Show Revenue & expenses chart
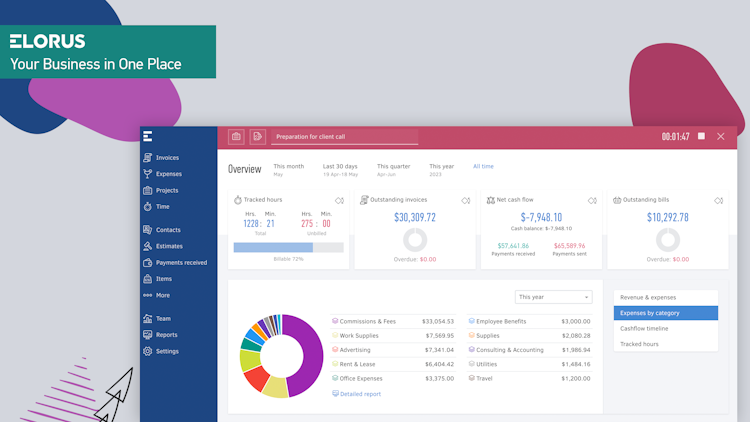750x422 pixels. (666, 298)
